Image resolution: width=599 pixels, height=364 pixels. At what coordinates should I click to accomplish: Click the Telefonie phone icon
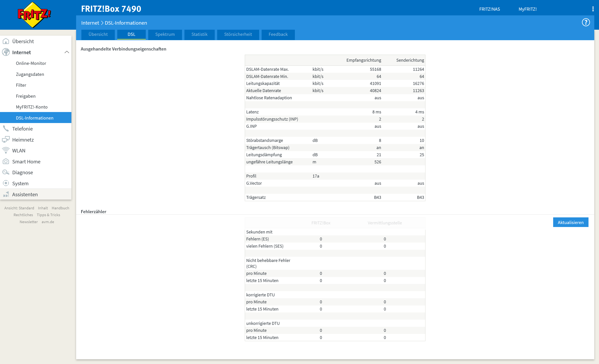[x=6, y=128]
